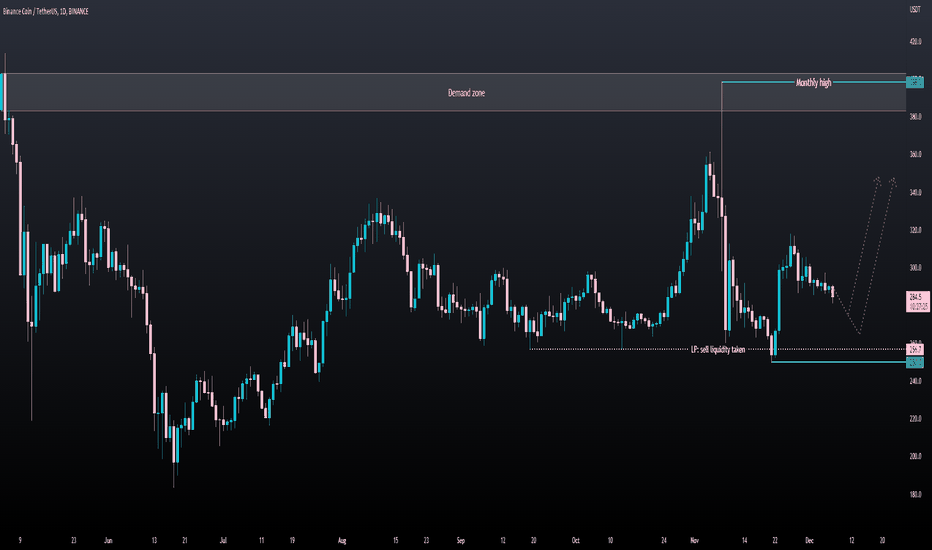Click the 11 date label after Jul
The width and height of the screenshot is (932, 550).
click(262, 540)
